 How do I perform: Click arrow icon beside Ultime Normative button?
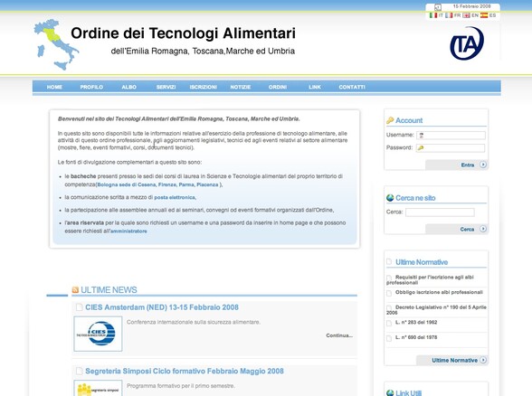coord(483,360)
